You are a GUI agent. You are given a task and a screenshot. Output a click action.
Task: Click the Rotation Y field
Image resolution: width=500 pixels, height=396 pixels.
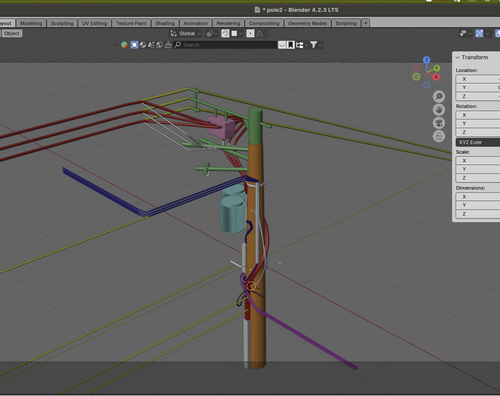pyautogui.click(x=478, y=123)
